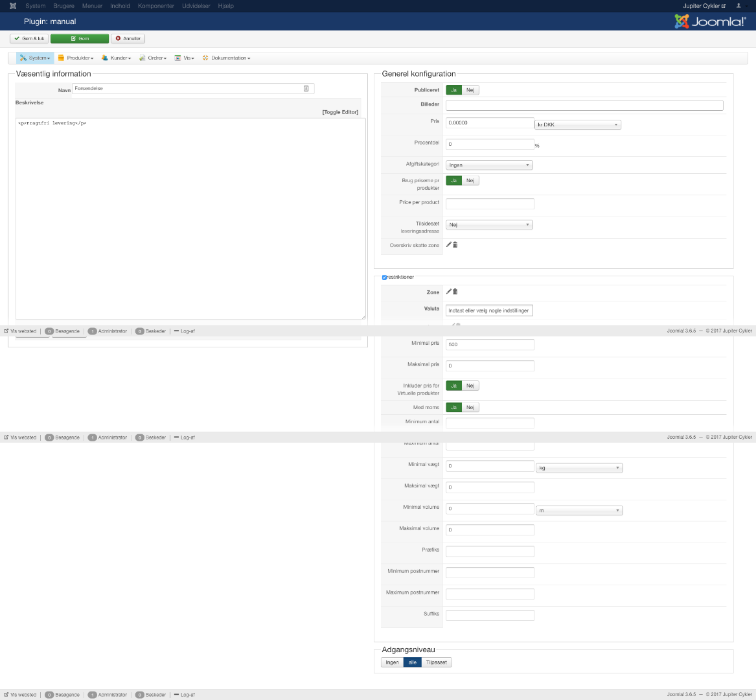Viewport: 756px width, 700px height.
Task: Click the icon inside the Navn field
Action: [x=306, y=88]
